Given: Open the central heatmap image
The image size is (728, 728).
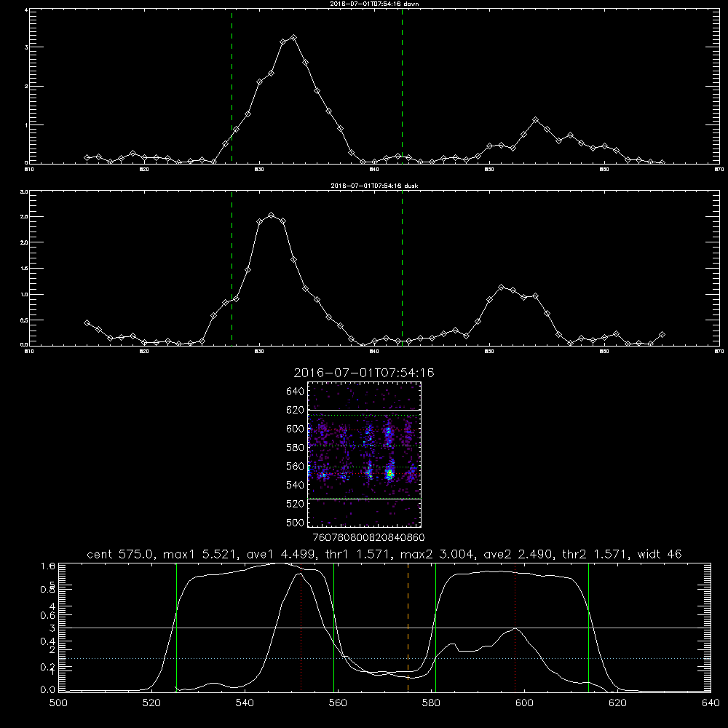Looking at the screenshot, I should pyautogui.click(x=364, y=454).
